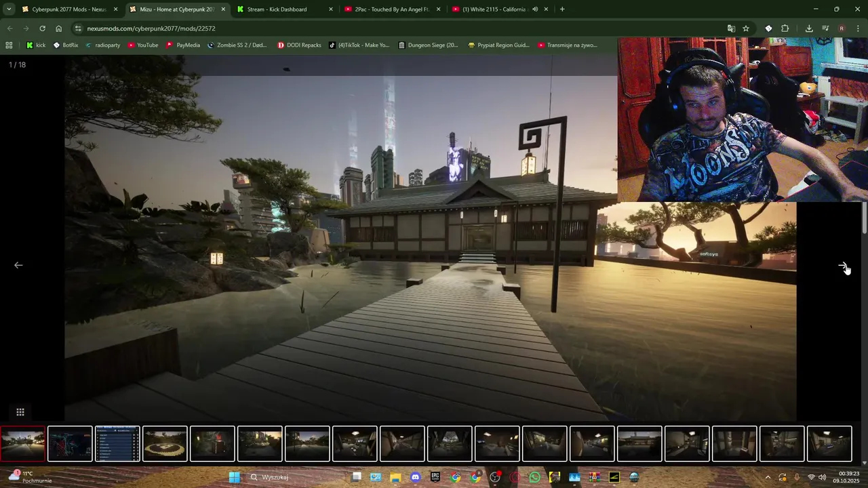Click the page vertical scrollbar thumb
The image size is (868, 488).
coord(864,218)
